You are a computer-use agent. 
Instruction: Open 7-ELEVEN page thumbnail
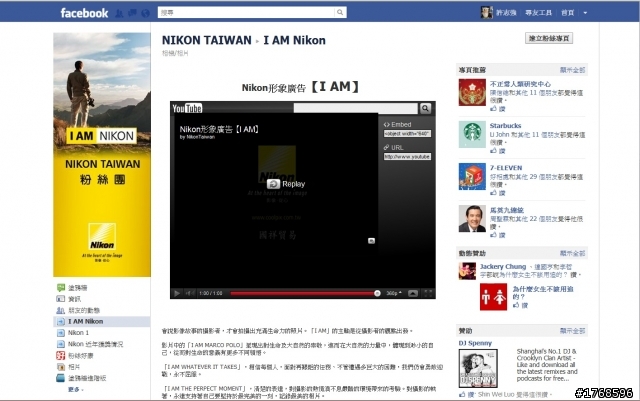[472, 176]
